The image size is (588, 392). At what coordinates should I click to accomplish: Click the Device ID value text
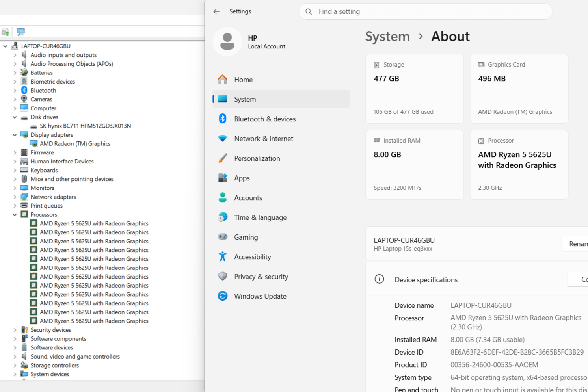pos(517,352)
